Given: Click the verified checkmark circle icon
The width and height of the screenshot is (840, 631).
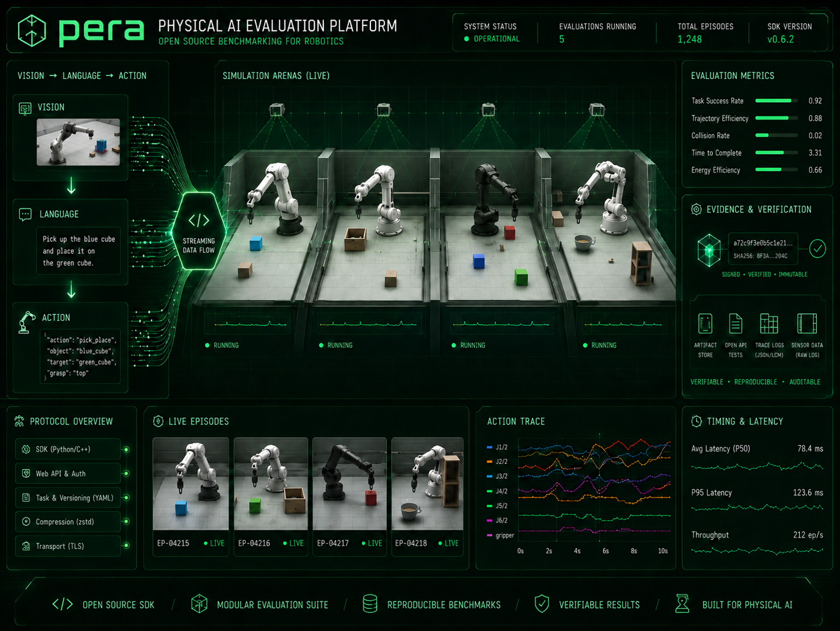Looking at the screenshot, I should click(x=817, y=249).
